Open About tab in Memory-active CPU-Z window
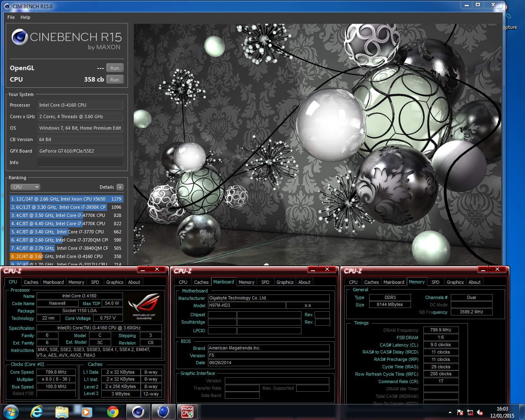The image size is (525, 420). point(475,282)
